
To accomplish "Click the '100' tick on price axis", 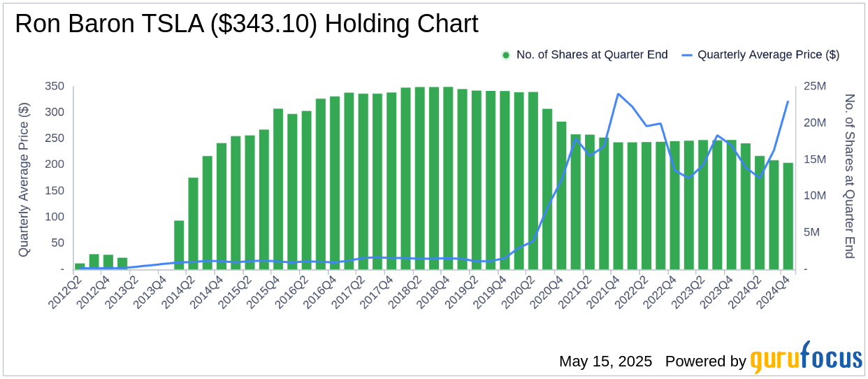I will click(x=55, y=217).
